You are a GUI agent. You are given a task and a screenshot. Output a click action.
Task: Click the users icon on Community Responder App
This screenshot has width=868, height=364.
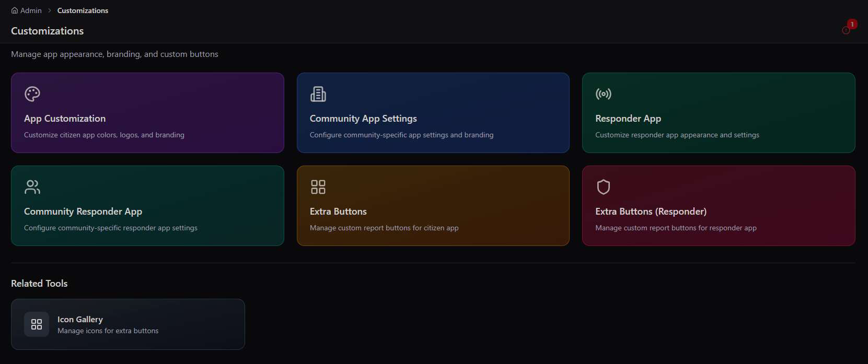click(x=32, y=187)
